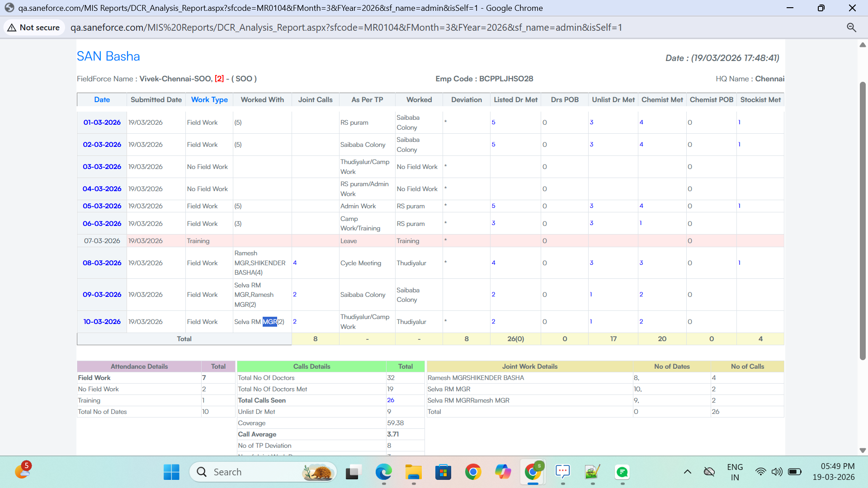Open the 10-03-2026 date link

[x=102, y=322]
